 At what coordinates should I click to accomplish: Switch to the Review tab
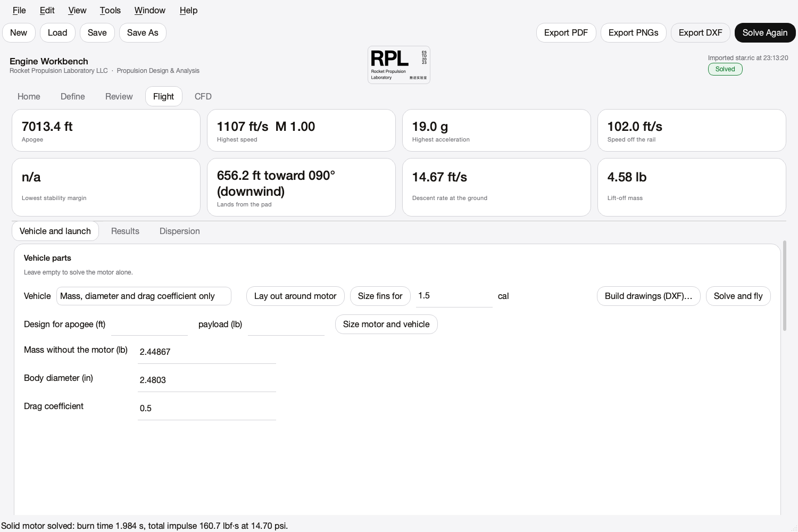point(119,96)
